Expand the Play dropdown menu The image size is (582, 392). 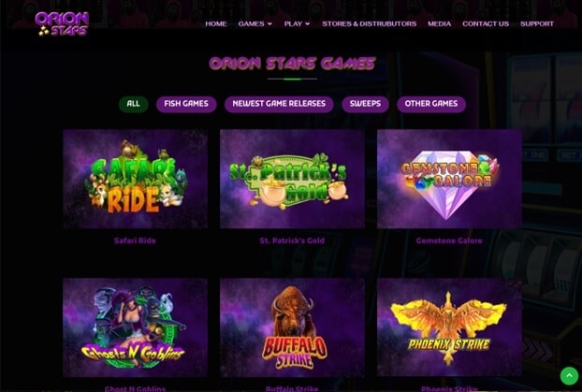tap(297, 23)
